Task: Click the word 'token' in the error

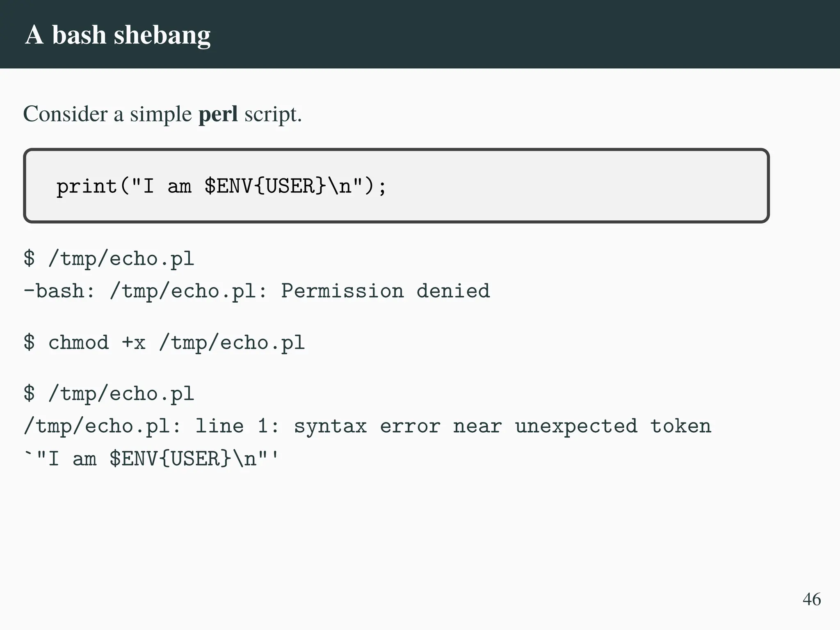Action: pos(680,426)
